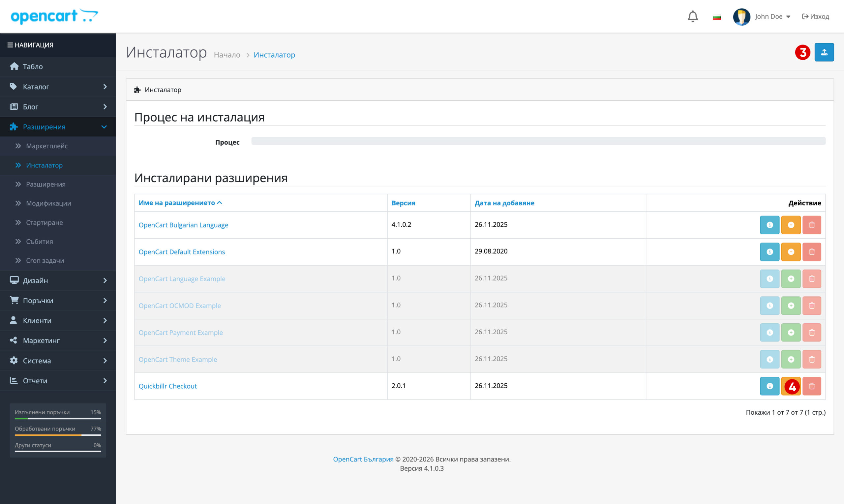Click the Процес installation progress bar
This screenshot has height=504, width=844.
[538, 141]
